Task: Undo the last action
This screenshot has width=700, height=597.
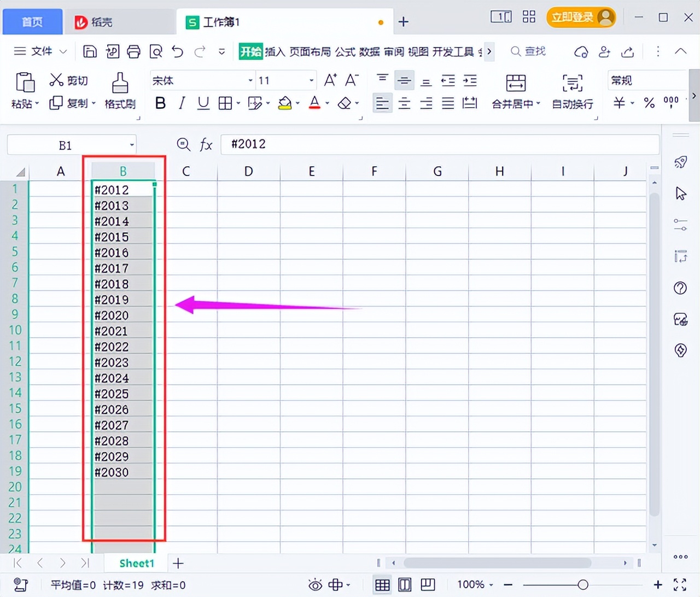Action: coord(177,51)
